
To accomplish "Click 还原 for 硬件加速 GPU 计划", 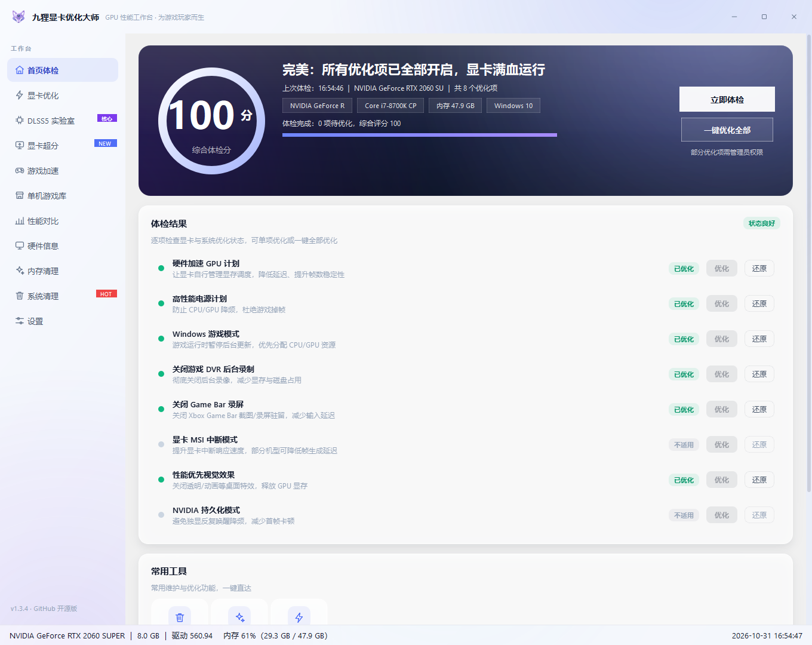I will (759, 268).
